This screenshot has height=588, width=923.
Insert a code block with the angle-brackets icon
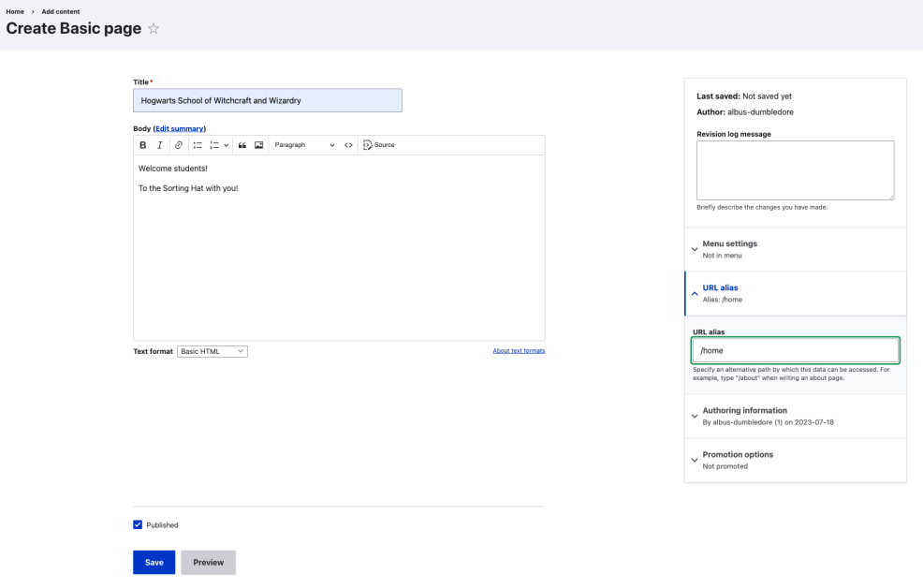[348, 145]
